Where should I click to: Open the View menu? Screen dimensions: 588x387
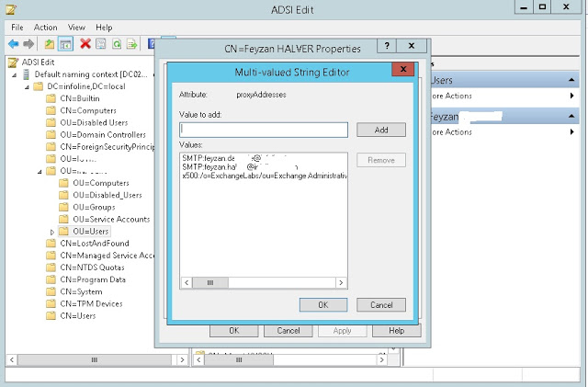pos(76,28)
